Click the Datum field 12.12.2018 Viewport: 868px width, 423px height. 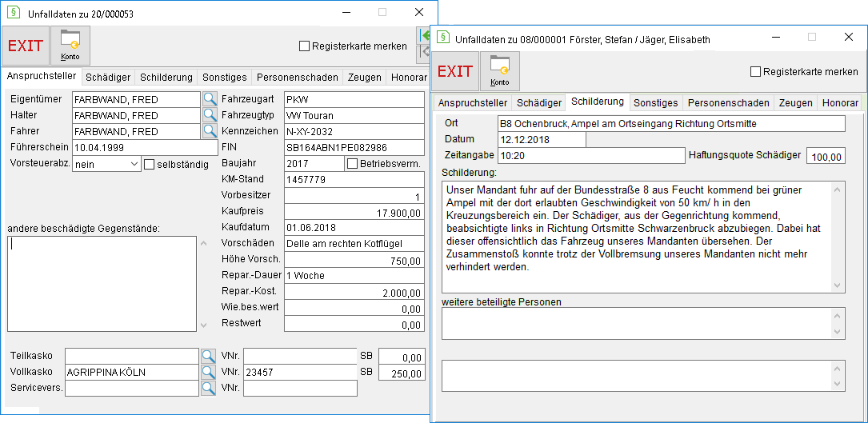(542, 139)
